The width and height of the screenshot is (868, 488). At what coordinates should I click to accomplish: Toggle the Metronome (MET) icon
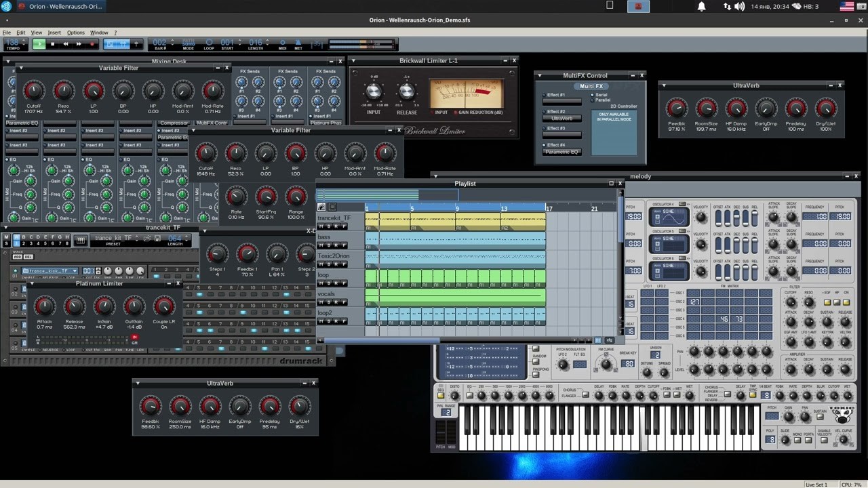pyautogui.click(x=298, y=43)
